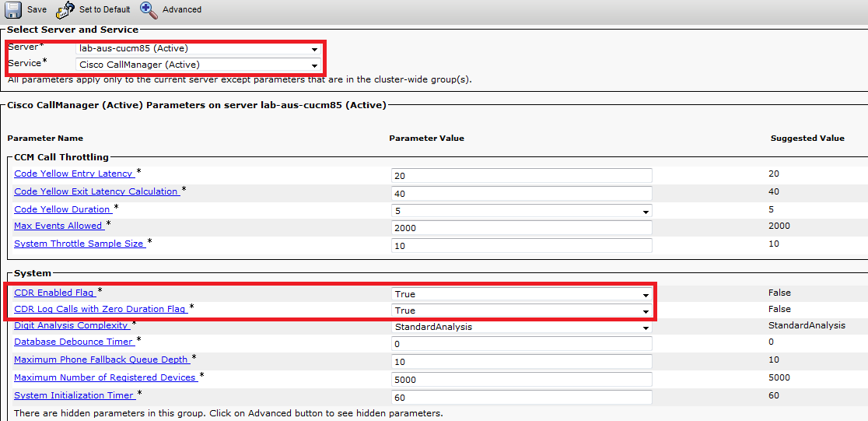
Task: Click the Set to Default icon
Action: pyautogui.click(x=65, y=9)
